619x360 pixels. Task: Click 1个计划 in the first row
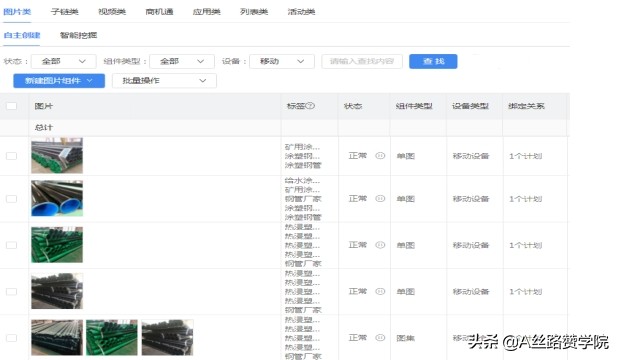525,156
